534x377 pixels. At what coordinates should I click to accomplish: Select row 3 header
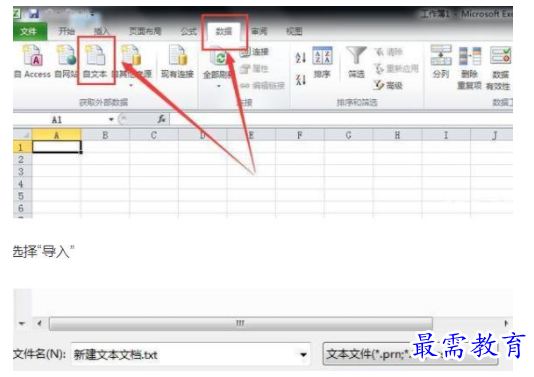point(21,171)
